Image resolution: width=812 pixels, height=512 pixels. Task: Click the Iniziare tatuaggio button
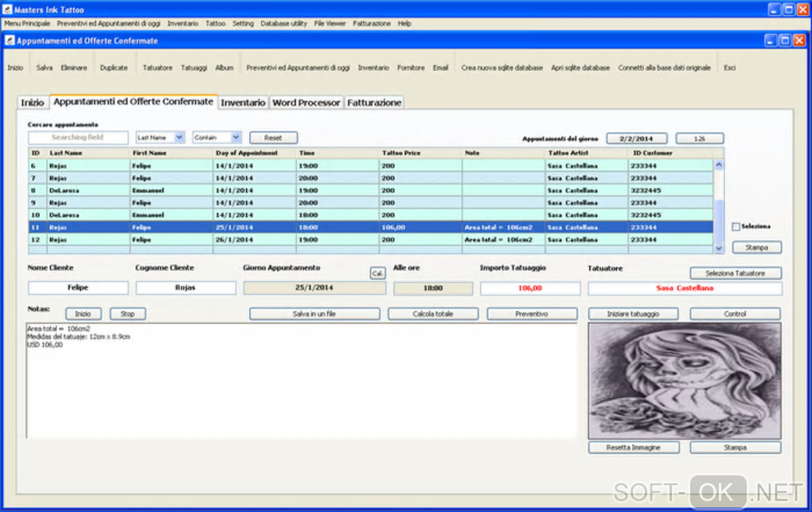click(x=634, y=314)
